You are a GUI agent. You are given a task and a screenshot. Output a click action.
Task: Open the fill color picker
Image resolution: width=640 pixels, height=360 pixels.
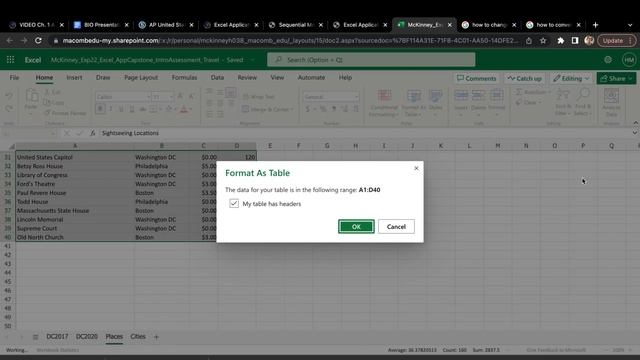169,109
